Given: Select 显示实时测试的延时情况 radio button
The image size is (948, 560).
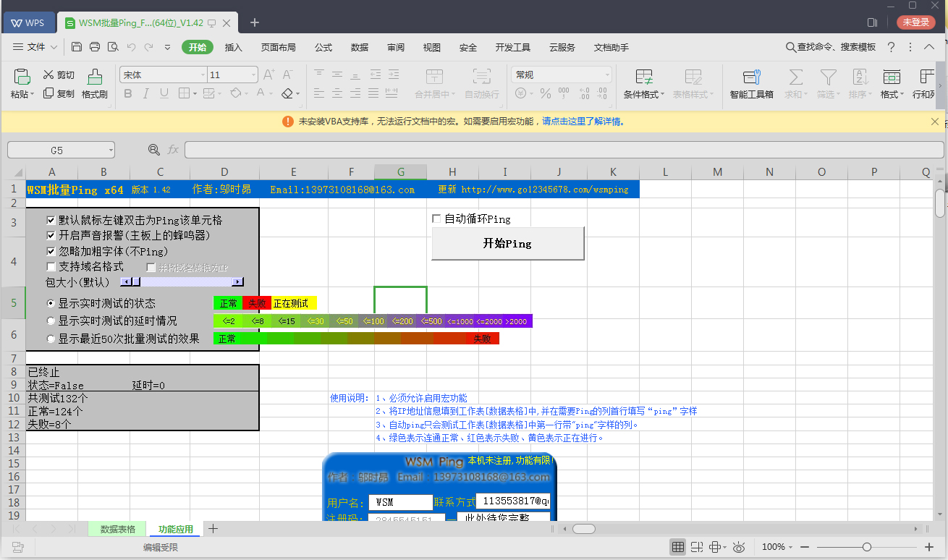Looking at the screenshot, I should (51, 321).
